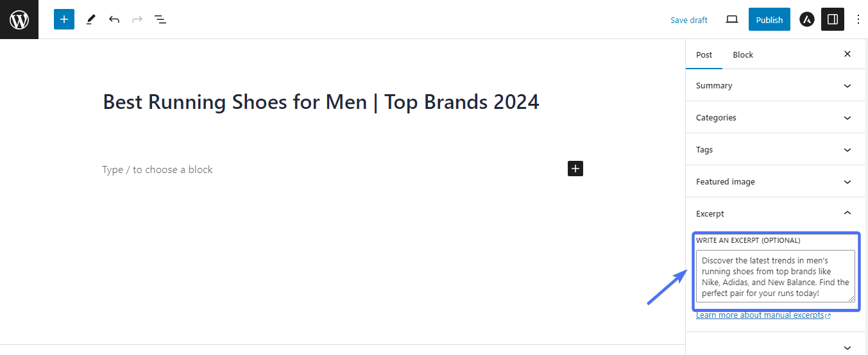The height and width of the screenshot is (355, 868).
Task: Select the pencil Tools icon
Action: [90, 19]
